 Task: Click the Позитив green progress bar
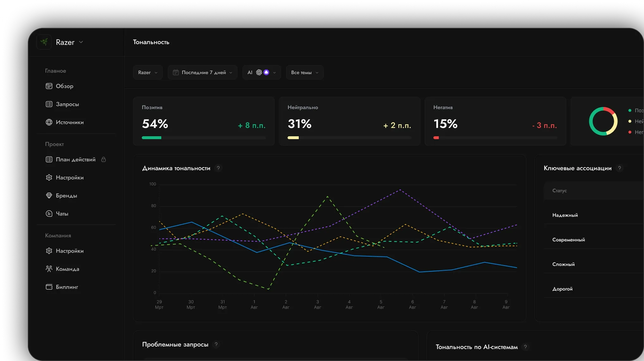point(152,138)
